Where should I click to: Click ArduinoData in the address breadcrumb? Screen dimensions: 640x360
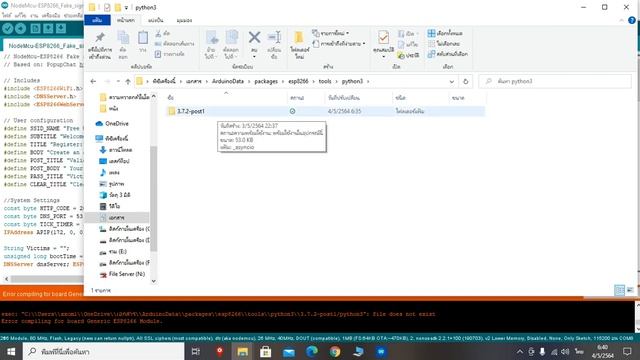point(228,82)
